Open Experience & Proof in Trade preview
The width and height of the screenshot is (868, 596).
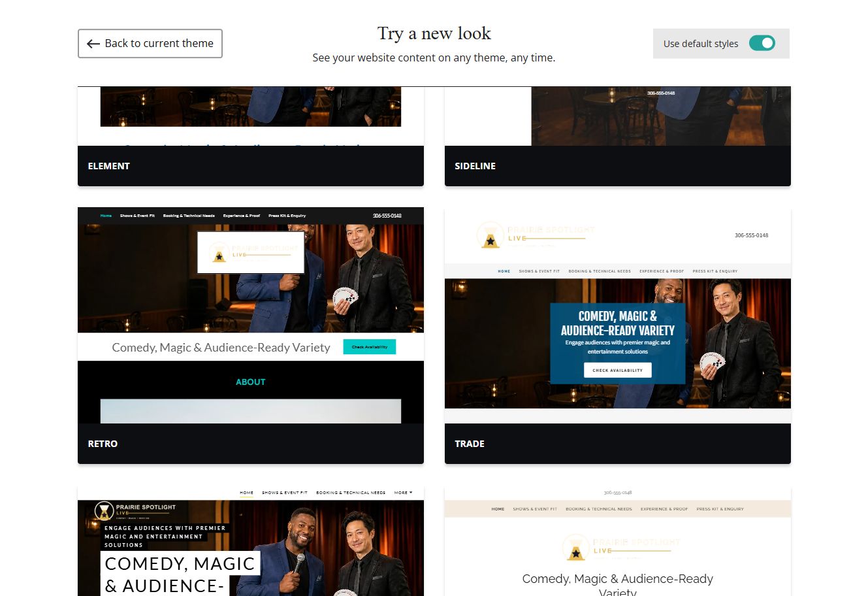(x=662, y=271)
